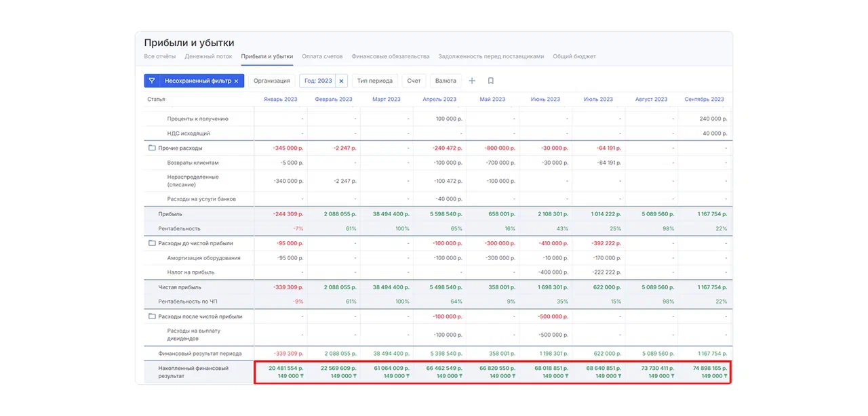This screenshot has width=868, height=416.
Task: Click the 'Расходы до чистой прибыли' folder icon
Action: (152, 243)
